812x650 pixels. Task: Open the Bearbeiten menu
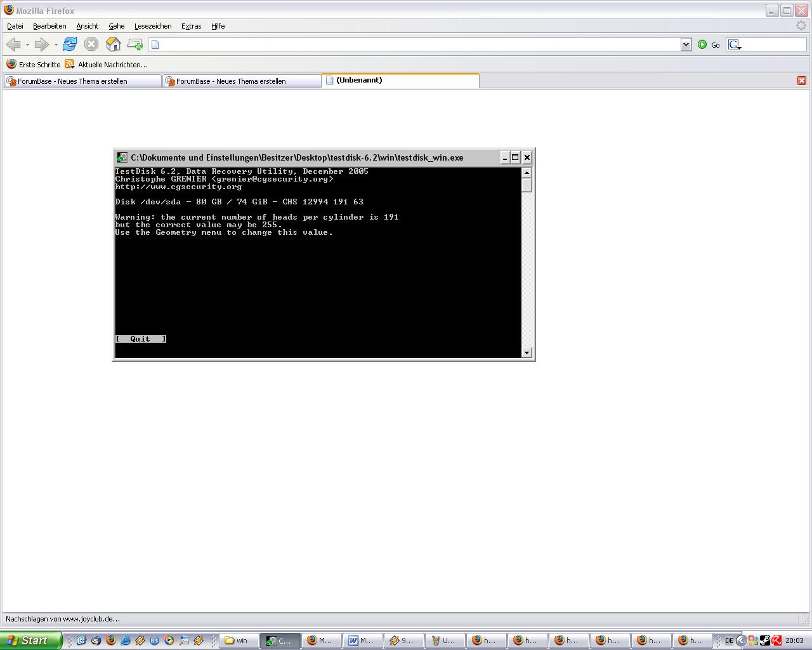click(49, 26)
